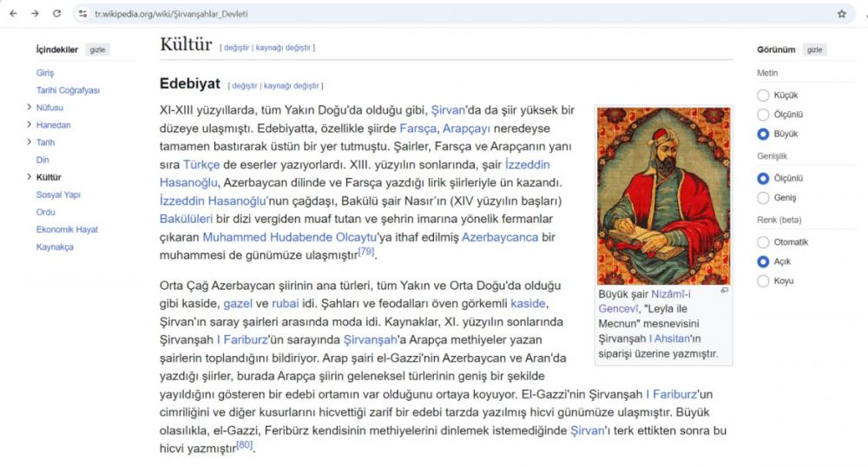Bookmark this page with star icon
Image resolution: width=868 pixels, height=467 pixels.
[841, 14]
